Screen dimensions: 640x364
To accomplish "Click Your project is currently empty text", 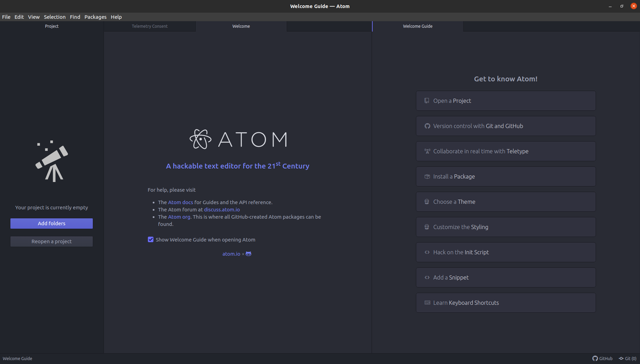I will point(51,207).
